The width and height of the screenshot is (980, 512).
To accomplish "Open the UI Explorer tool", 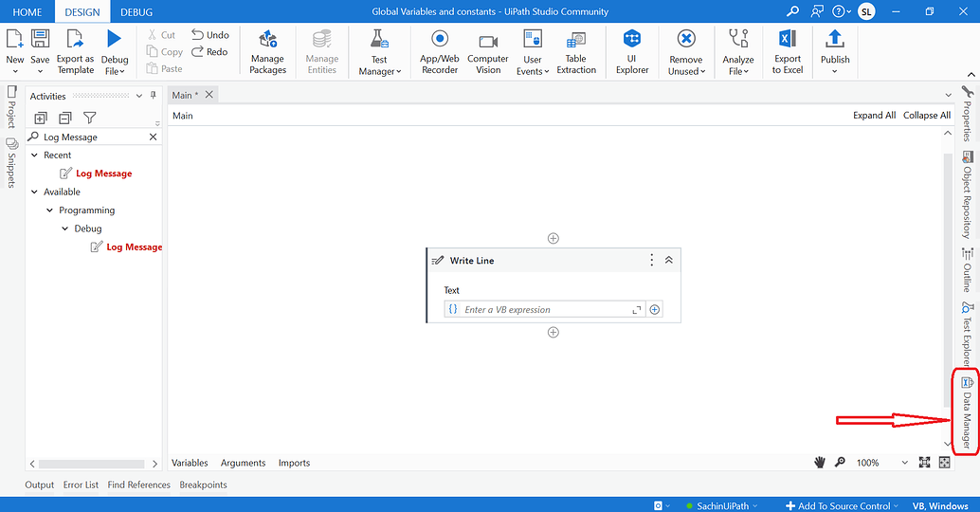I will tap(632, 52).
